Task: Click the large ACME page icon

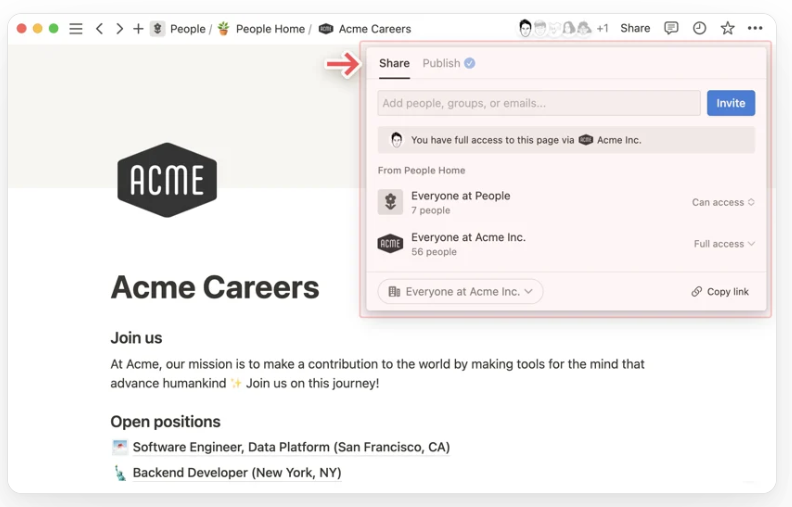Action: tap(167, 180)
